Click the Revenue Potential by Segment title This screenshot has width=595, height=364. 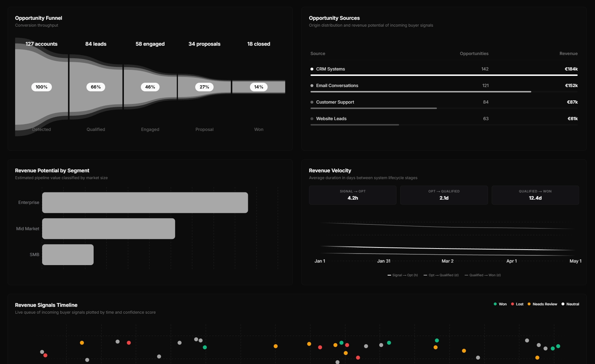pos(52,170)
